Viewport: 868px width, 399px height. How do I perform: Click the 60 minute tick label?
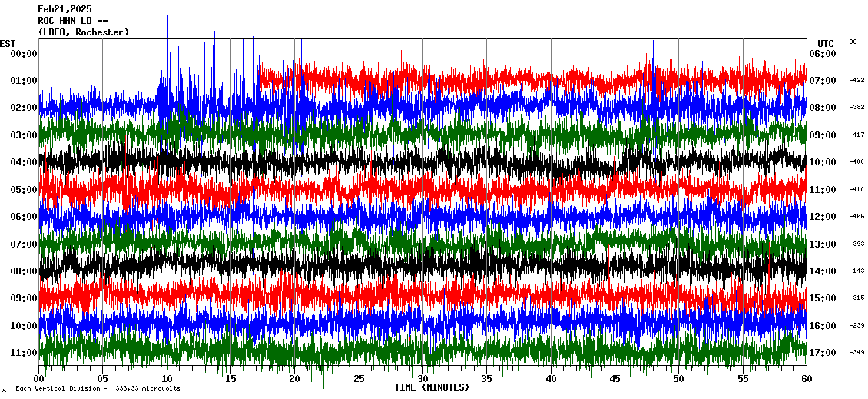(x=806, y=379)
